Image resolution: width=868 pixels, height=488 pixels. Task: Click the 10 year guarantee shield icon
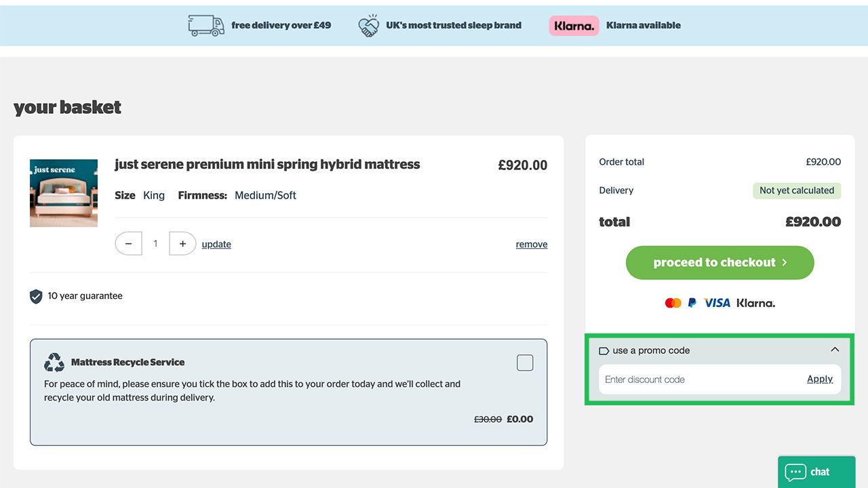tap(36, 296)
